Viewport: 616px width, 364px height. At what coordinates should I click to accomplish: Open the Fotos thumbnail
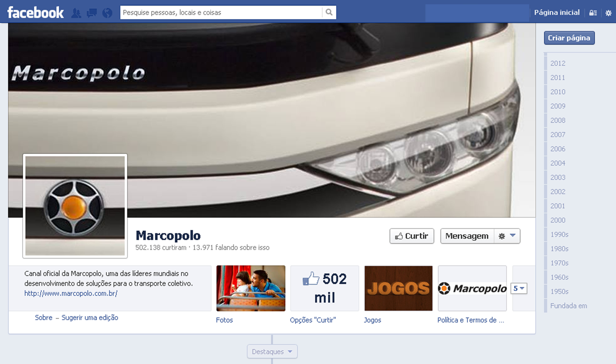[251, 288]
